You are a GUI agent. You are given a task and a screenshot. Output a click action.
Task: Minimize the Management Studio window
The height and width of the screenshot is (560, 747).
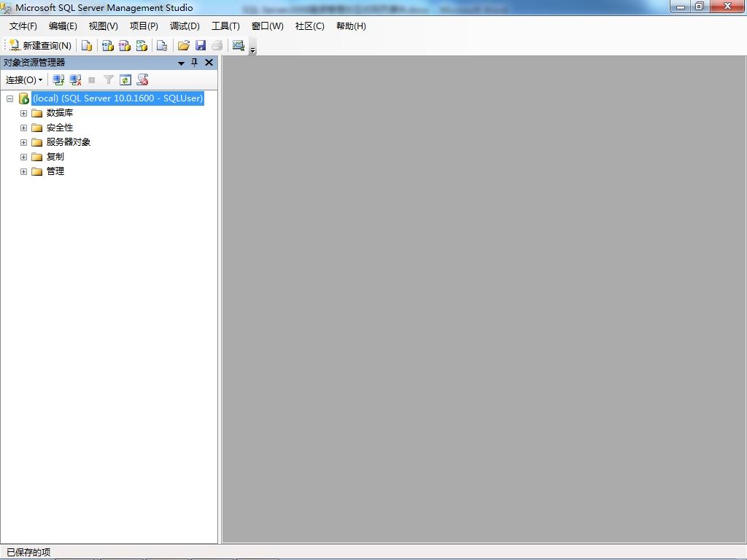681,7
